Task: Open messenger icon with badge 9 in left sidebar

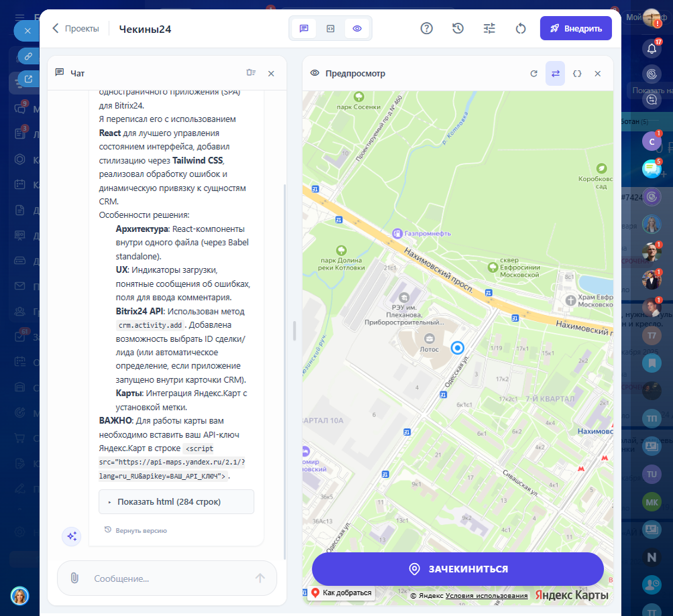Action: pos(20,109)
